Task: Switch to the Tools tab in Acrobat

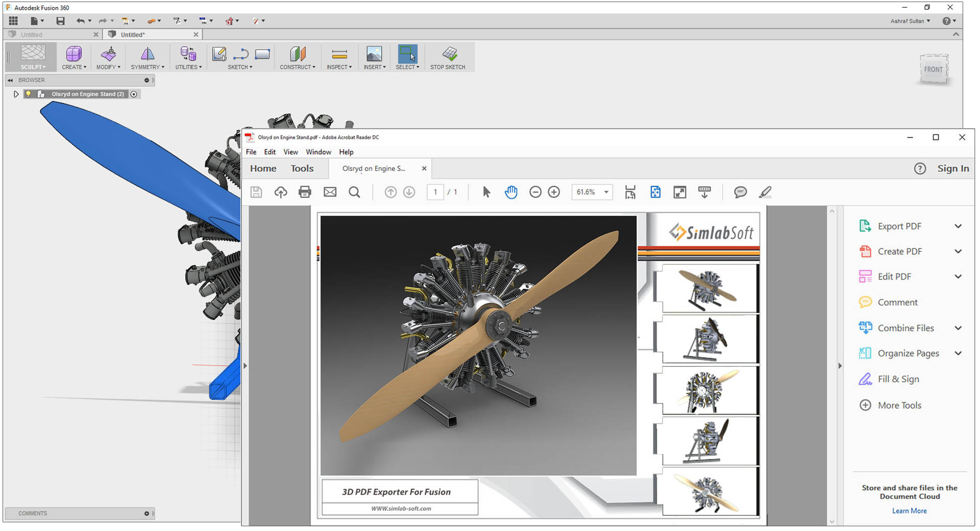Action: tap(302, 168)
